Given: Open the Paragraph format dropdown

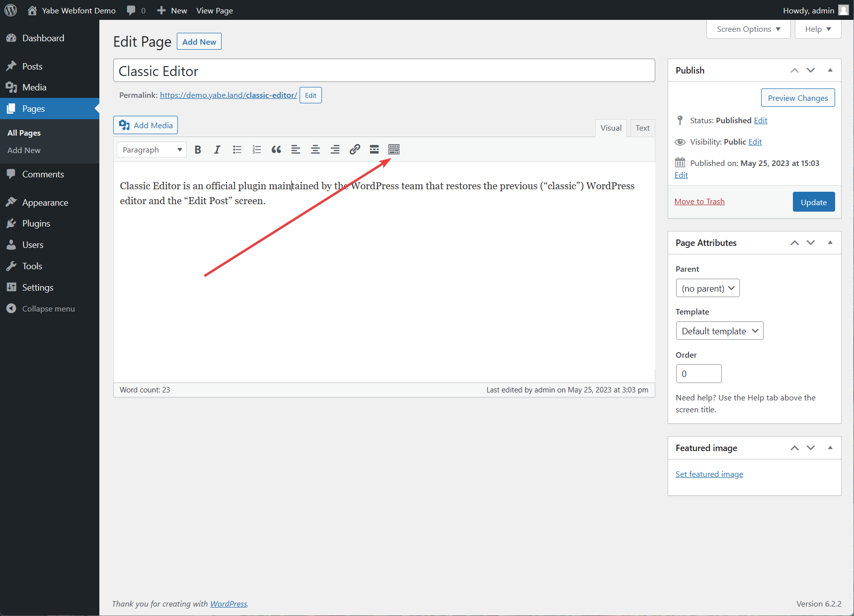Looking at the screenshot, I should (x=152, y=150).
